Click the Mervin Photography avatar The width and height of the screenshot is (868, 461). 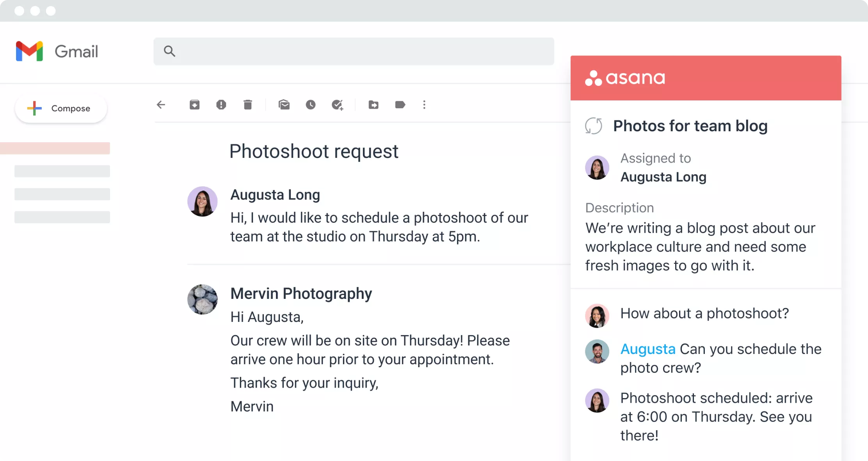[x=202, y=299]
